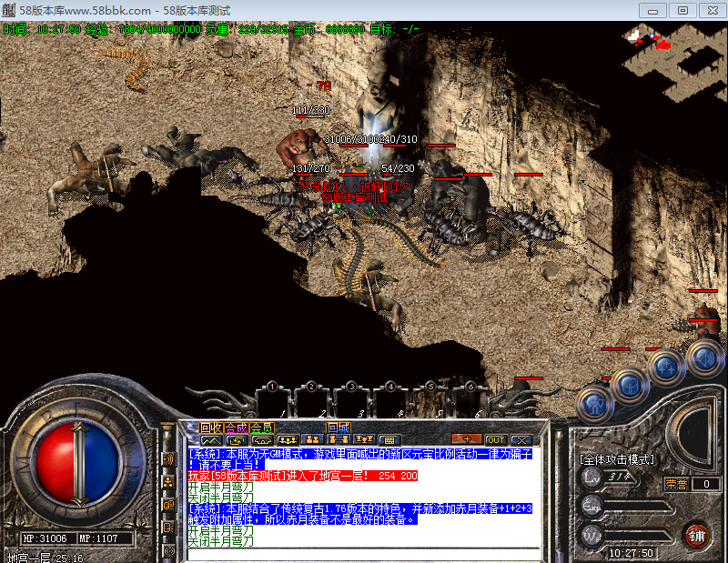The width and height of the screenshot is (728, 563).
Task: Toggle the group chat channel icon
Action: [168, 482]
